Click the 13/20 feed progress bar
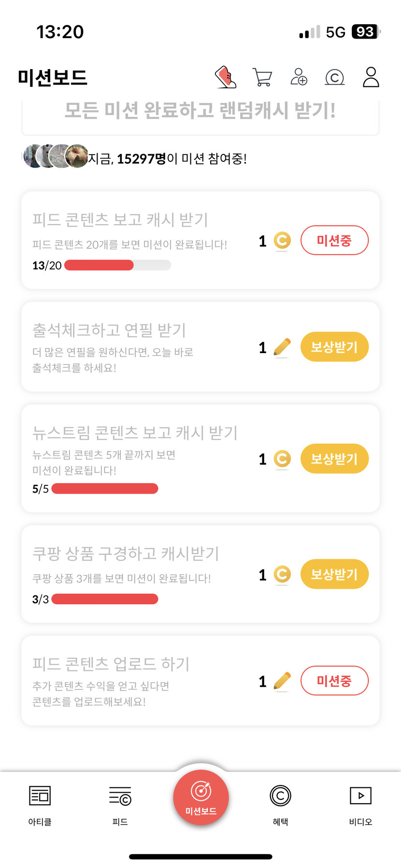 click(x=117, y=265)
